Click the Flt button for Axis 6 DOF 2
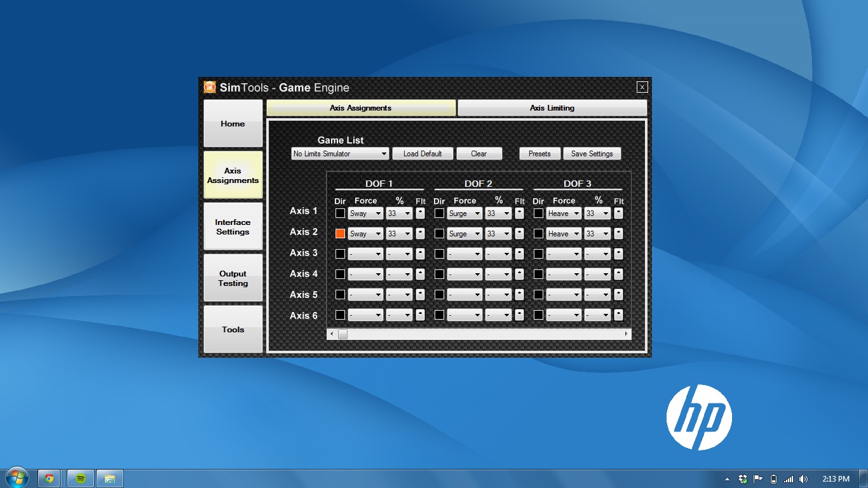The image size is (868, 488). [519, 315]
